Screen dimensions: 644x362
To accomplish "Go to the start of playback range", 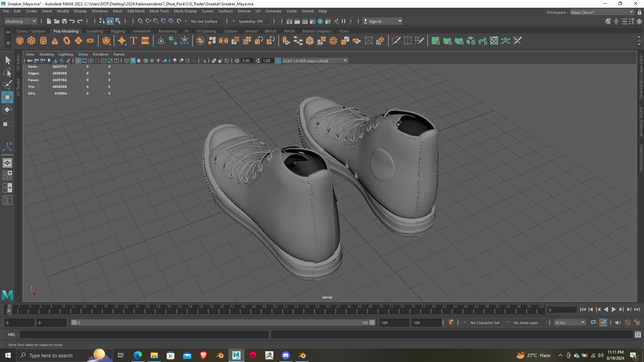I will coord(583,310).
